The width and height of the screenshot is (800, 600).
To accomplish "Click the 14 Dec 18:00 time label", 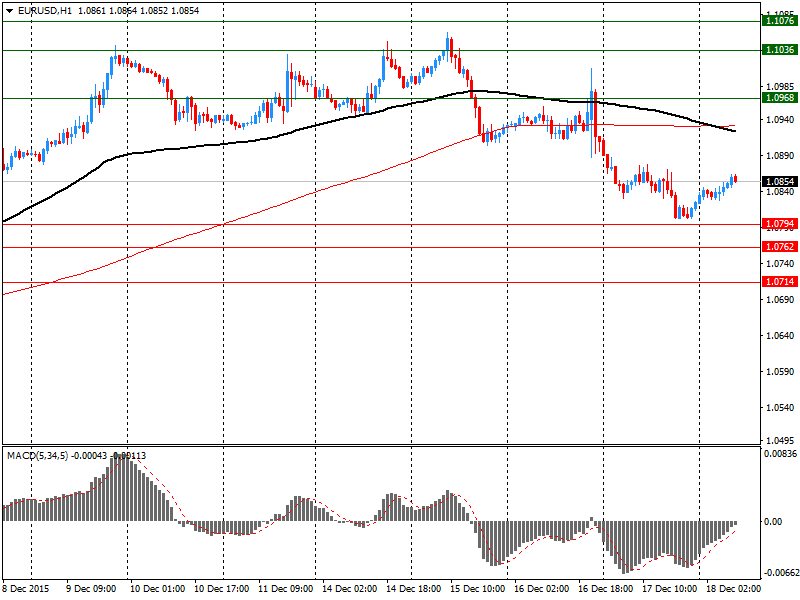I will [x=414, y=589].
